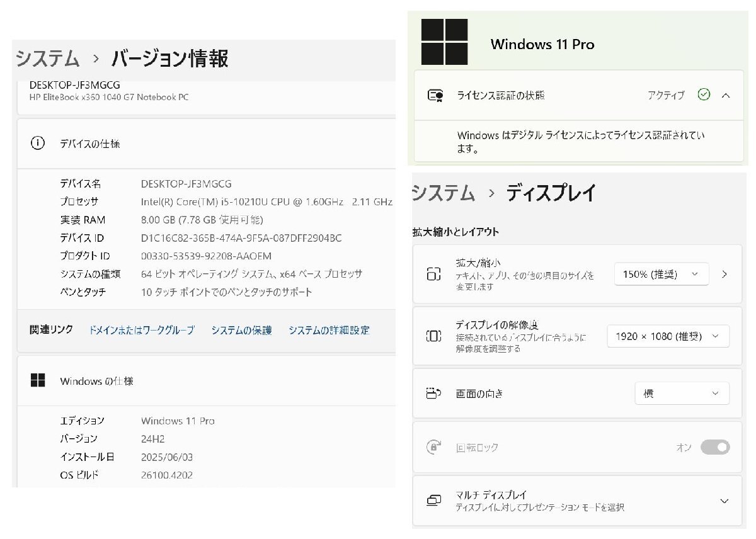Click the edition value Windows 11 Pro
This screenshot has width=756, height=539.
pos(178,421)
